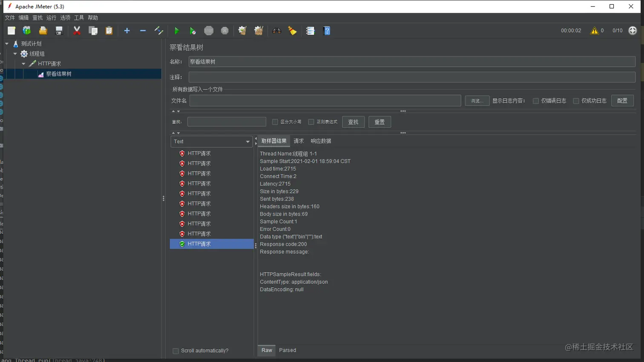
Task: Open the 帮助 menu
Action: [x=93, y=18]
